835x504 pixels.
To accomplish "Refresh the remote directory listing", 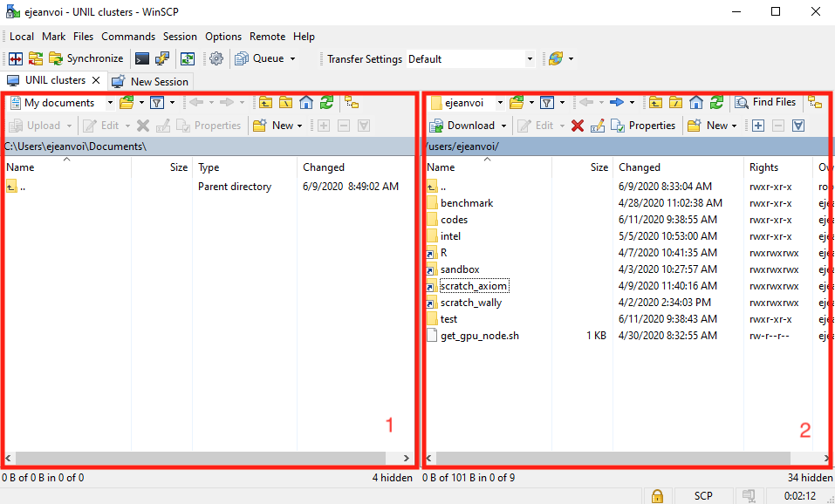I will [715, 103].
